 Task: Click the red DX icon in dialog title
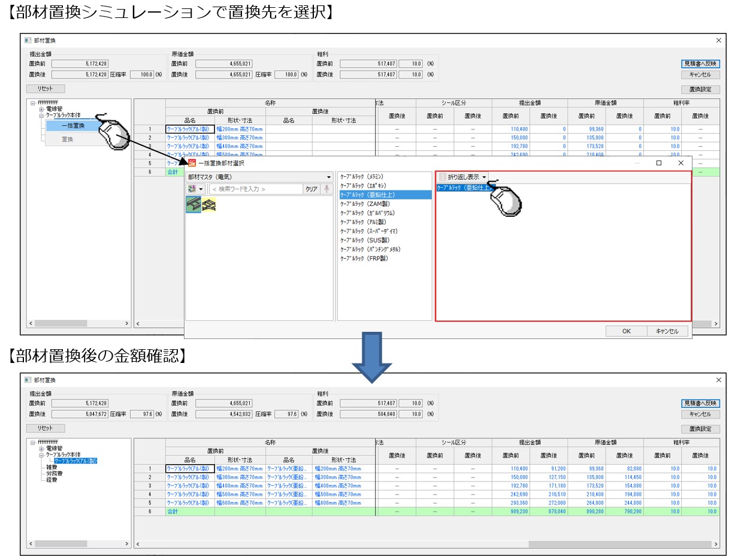pos(192,163)
